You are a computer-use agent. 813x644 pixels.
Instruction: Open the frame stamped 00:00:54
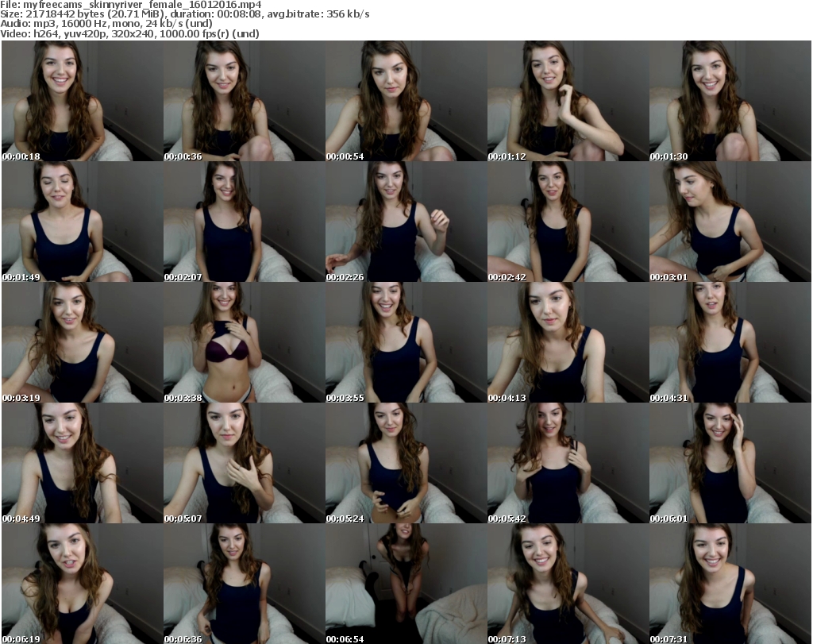click(406, 101)
